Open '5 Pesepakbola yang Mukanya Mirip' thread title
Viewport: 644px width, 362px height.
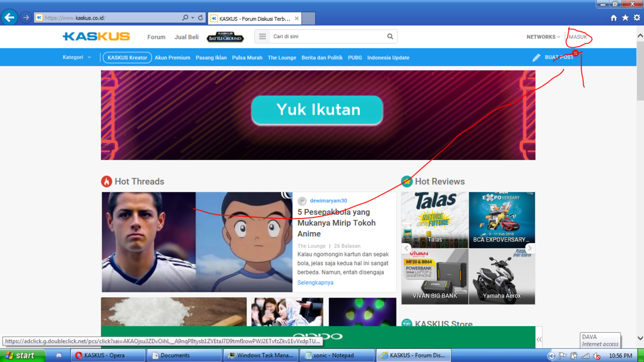point(337,223)
